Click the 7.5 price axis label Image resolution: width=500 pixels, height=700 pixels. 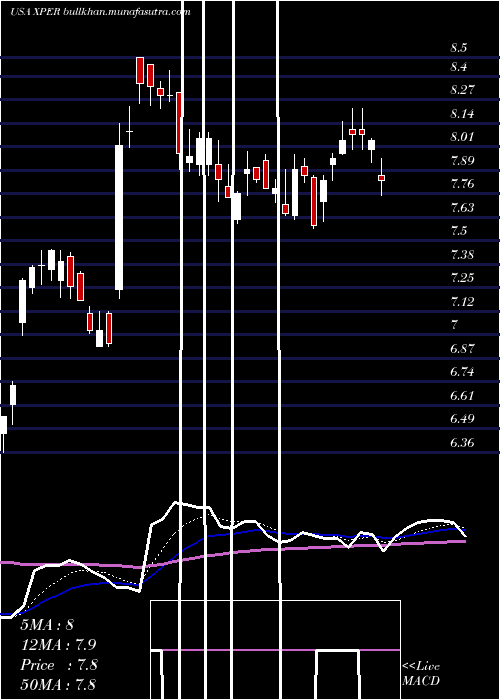[x=458, y=231]
